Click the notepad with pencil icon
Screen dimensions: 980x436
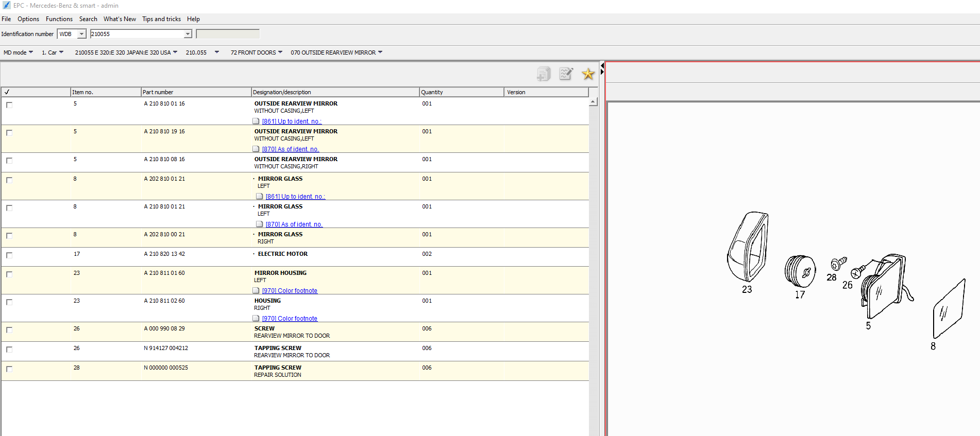[x=566, y=74]
